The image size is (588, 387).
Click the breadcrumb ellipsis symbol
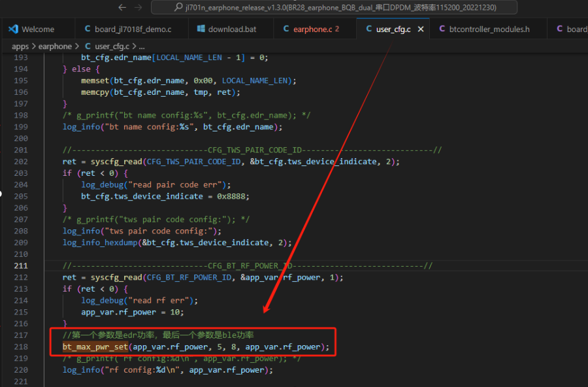pos(142,47)
